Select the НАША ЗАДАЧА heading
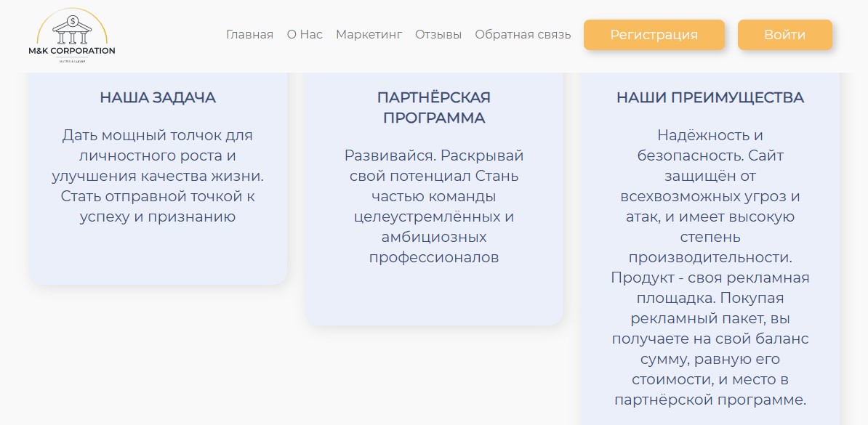The width and height of the screenshot is (868, 425). pos(158,97)
